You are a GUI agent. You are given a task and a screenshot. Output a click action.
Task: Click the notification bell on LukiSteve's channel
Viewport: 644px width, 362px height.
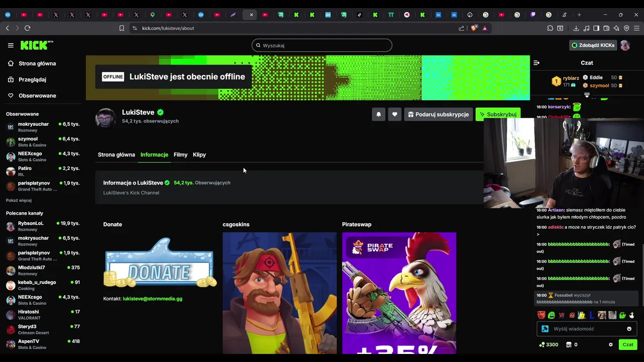[378, 115]
